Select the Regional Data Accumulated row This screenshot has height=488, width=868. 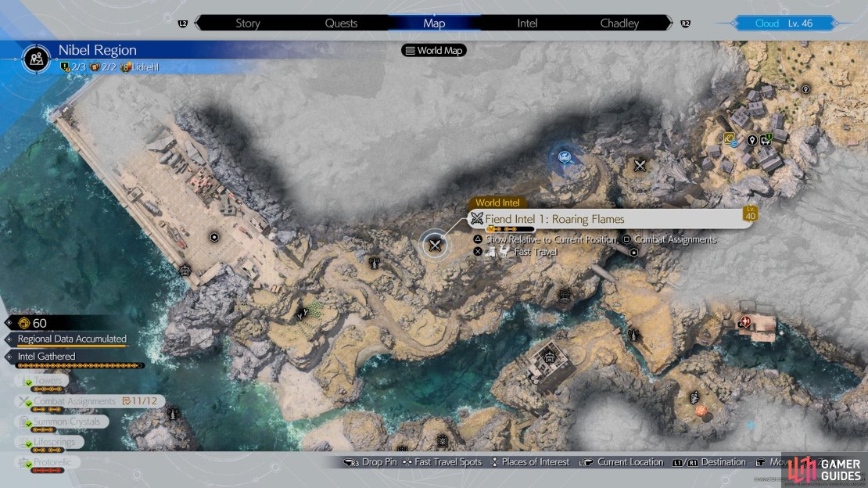(72, 339)
